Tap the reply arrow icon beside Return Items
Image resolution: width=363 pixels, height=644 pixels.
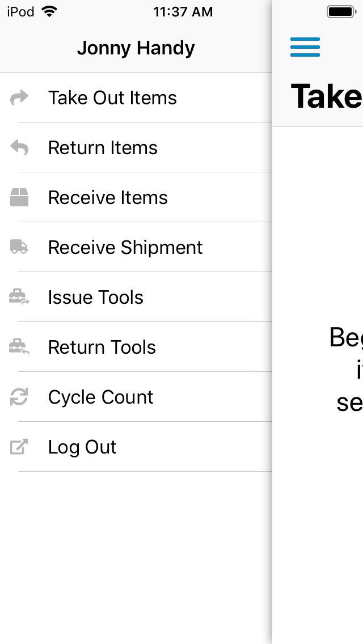click(x=19, y=148)
